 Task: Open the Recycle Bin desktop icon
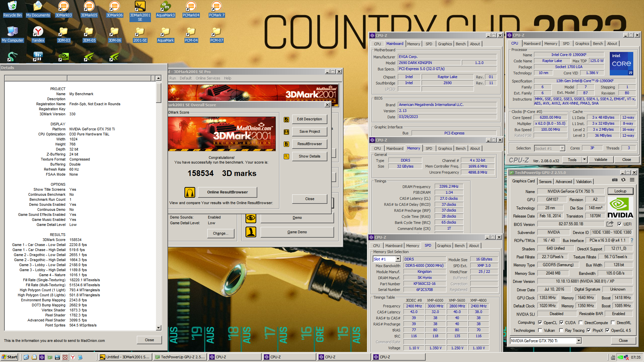[12, 9]
